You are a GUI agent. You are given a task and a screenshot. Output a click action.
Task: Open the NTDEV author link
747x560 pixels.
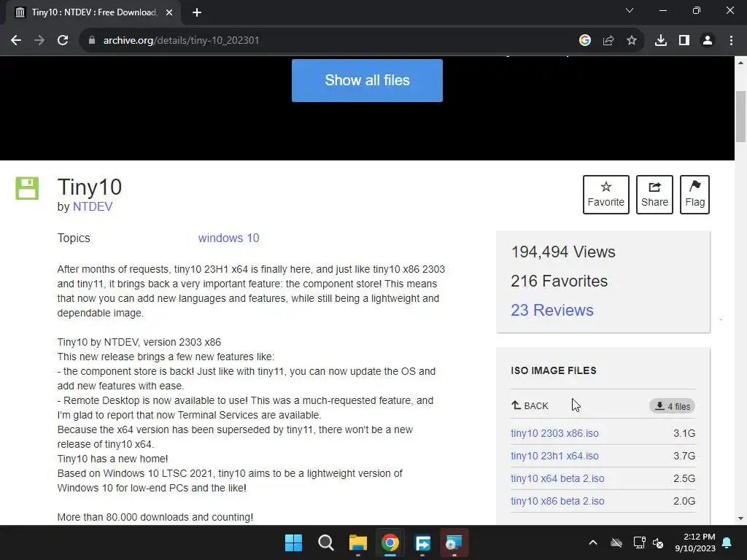point(93,206)
